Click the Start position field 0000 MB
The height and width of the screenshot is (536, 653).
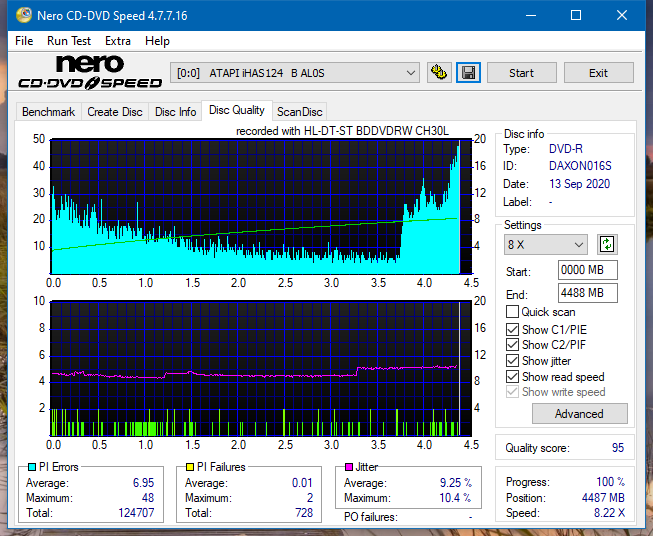coord(587,270)
